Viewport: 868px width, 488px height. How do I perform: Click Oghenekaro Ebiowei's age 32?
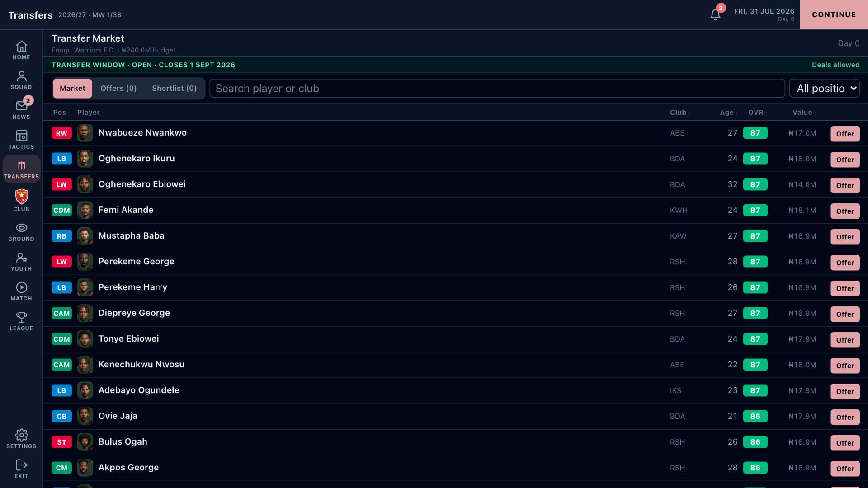click(x=732, y=184)
